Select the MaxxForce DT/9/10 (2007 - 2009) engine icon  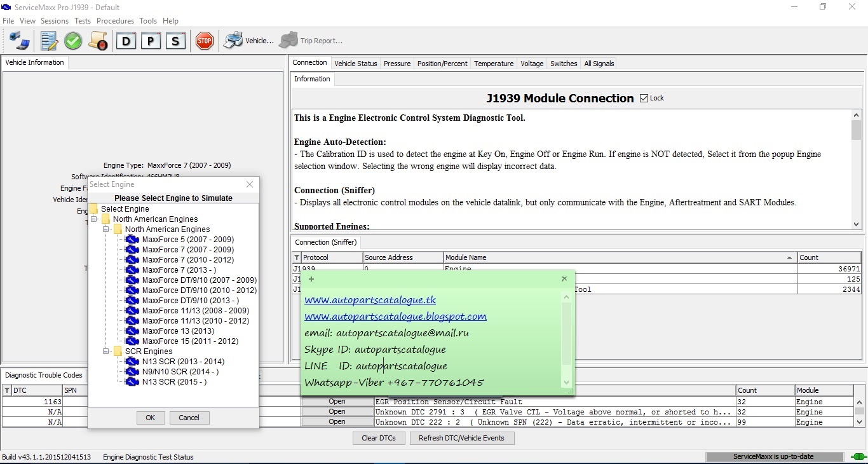click(132, 280)
